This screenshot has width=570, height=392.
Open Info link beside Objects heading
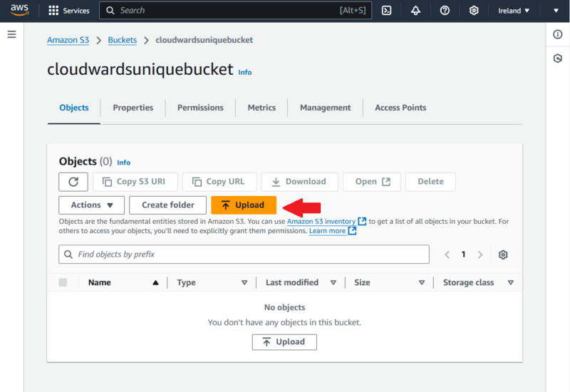tap(123, 163)
